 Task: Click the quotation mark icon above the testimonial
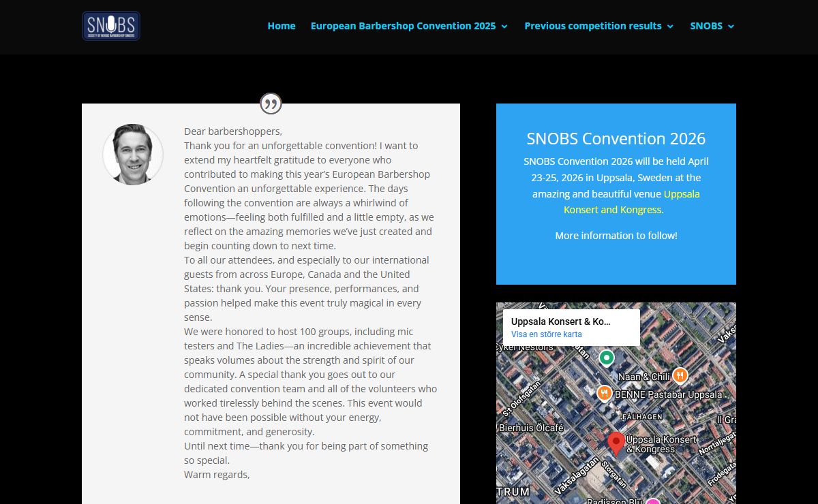click(271, 104)
